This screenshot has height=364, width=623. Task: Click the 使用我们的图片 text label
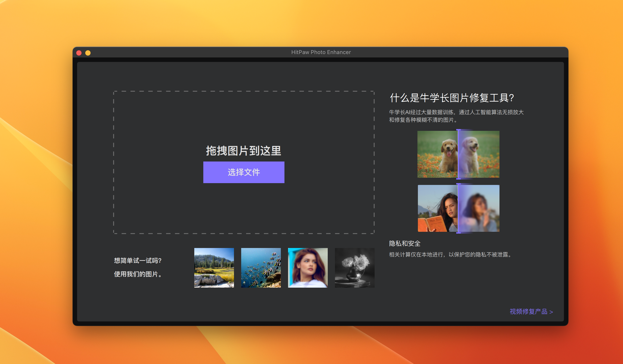click(x=138, y=274)
